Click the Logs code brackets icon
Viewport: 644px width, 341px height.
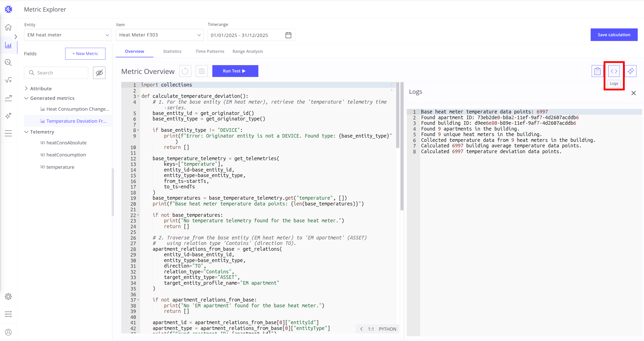[614, 71]
